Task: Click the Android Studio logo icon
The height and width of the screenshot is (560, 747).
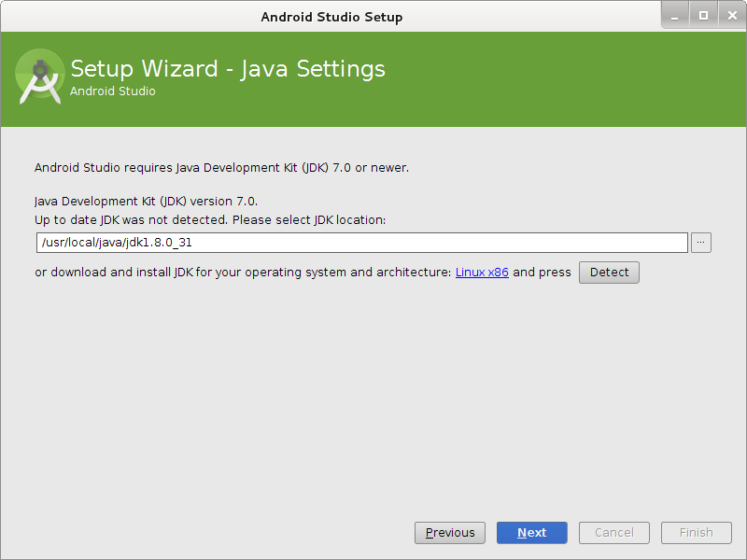Action: tap(40, 77)
